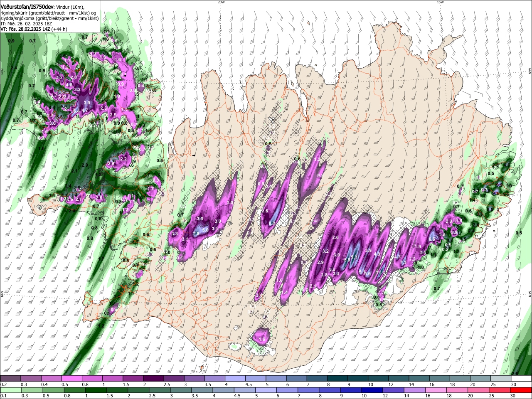Select the light pink 16 mm rain swatch
This screenshot has height=399, width=532.
pyautogui.click(x=435, y=390)
